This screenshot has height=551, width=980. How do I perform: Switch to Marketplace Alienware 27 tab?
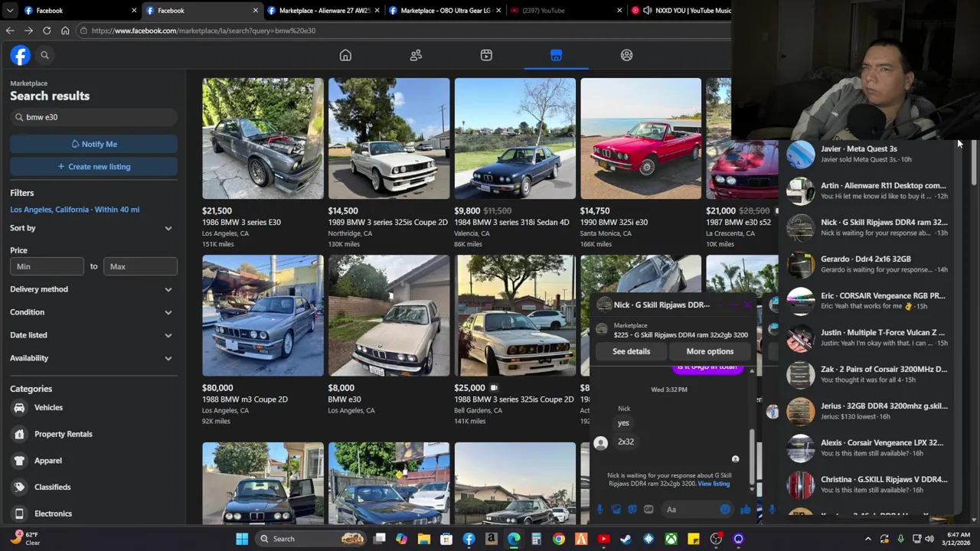(322, 11)
